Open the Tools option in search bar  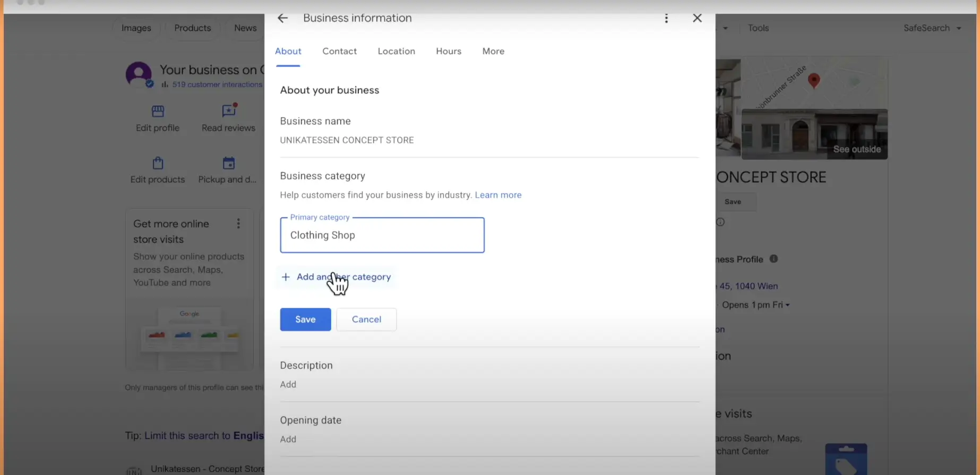(x=758, y=28)
